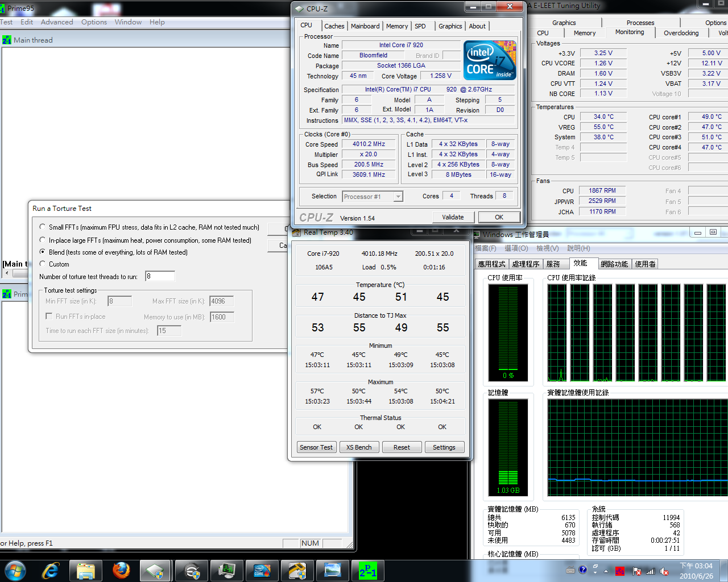728x582 pixels.
Task: Open Prime95 Options menu
Action: pyautogui.click(x=94, y=22)
